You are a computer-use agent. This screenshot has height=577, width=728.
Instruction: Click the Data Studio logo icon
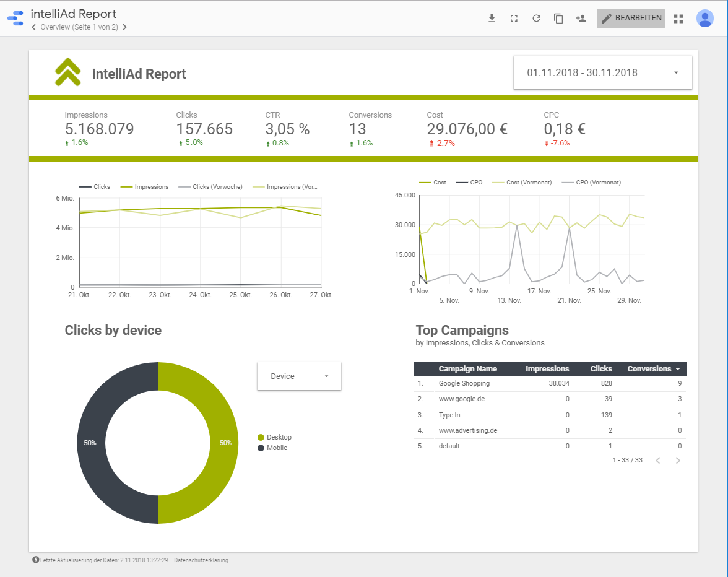15,19
